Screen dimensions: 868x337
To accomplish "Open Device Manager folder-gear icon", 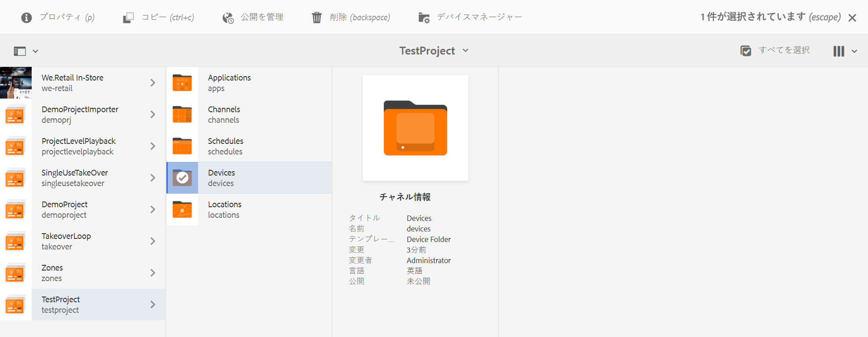I will [x=424, y=18].
